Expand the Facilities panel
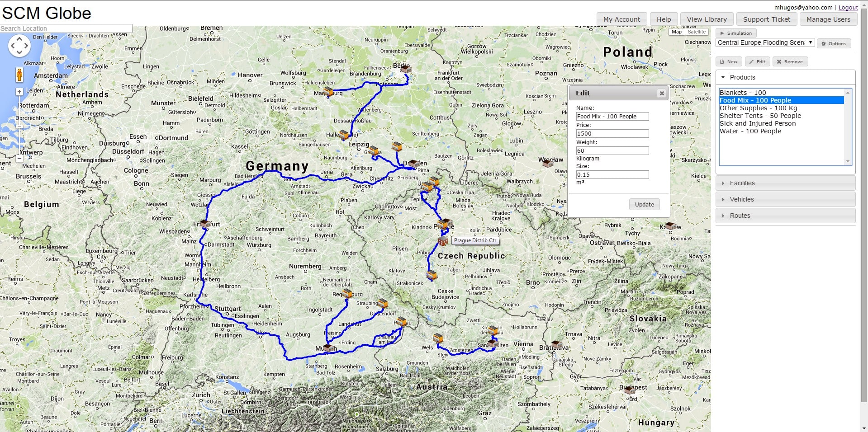The height and width of the screenshot is (432, 868). coord(785,183)
